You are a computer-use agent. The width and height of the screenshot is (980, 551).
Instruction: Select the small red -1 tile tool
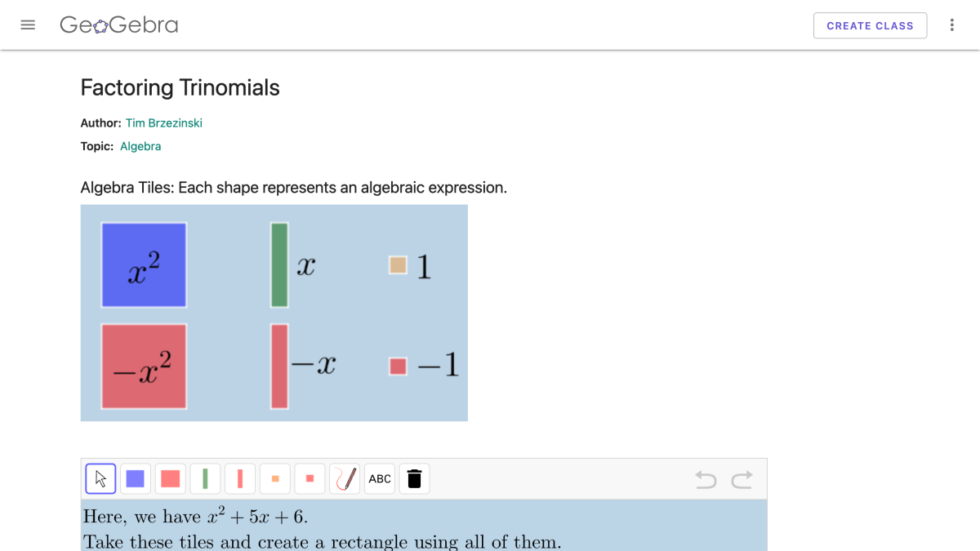[310, 478]
